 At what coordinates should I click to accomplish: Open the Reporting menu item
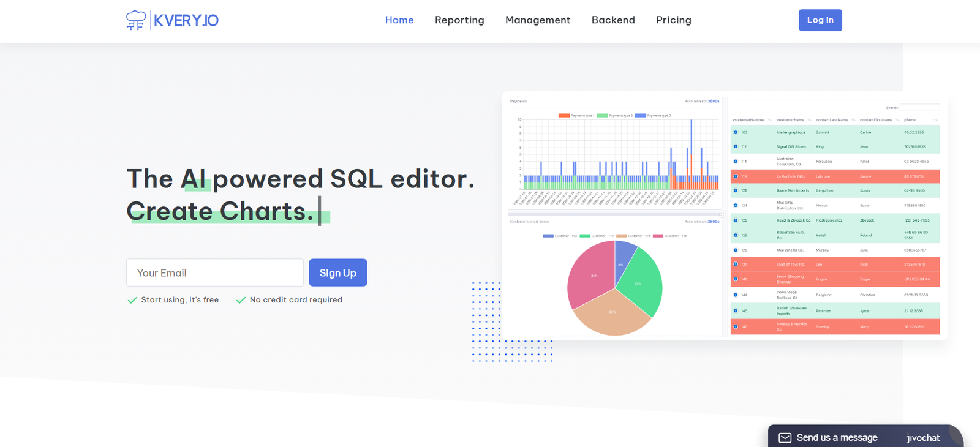(x=459, y=20)
